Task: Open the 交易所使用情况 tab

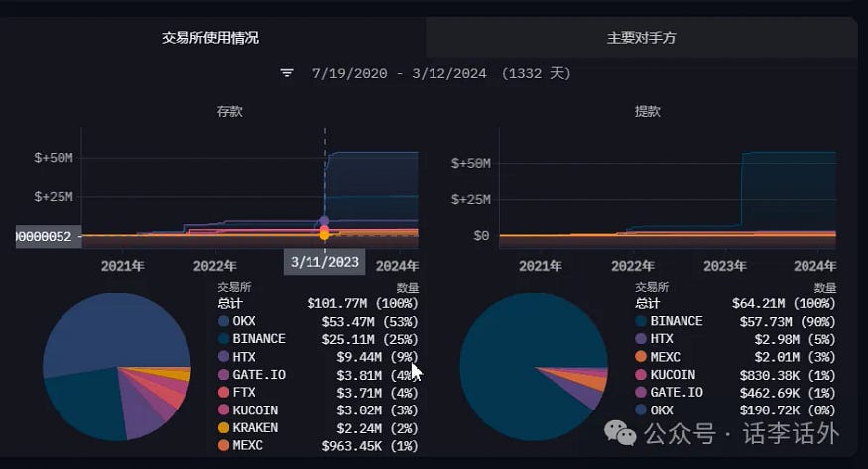Action: click(210, 38)
